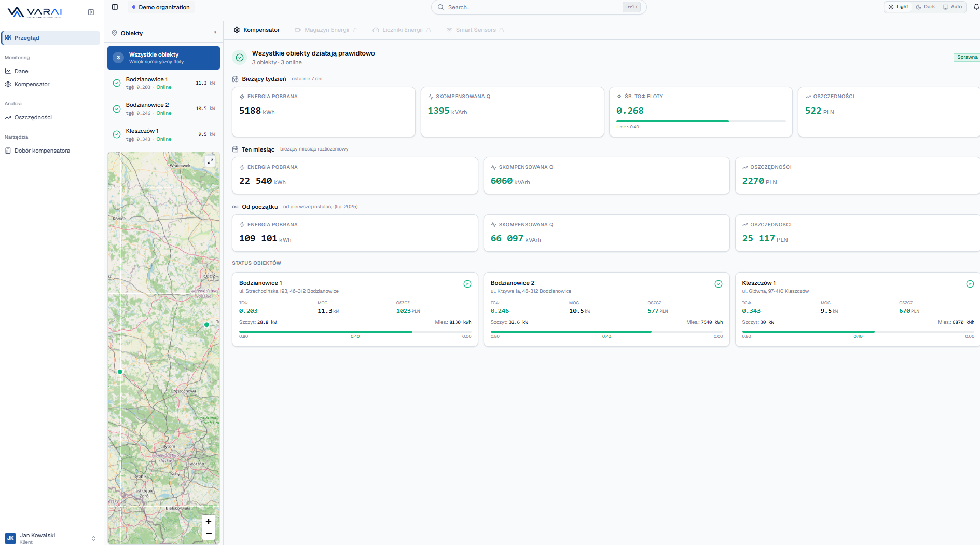Click the map marker north-west of Częstochowa
This screenshot has height=545, width=980.
click(x=120, y=372)
